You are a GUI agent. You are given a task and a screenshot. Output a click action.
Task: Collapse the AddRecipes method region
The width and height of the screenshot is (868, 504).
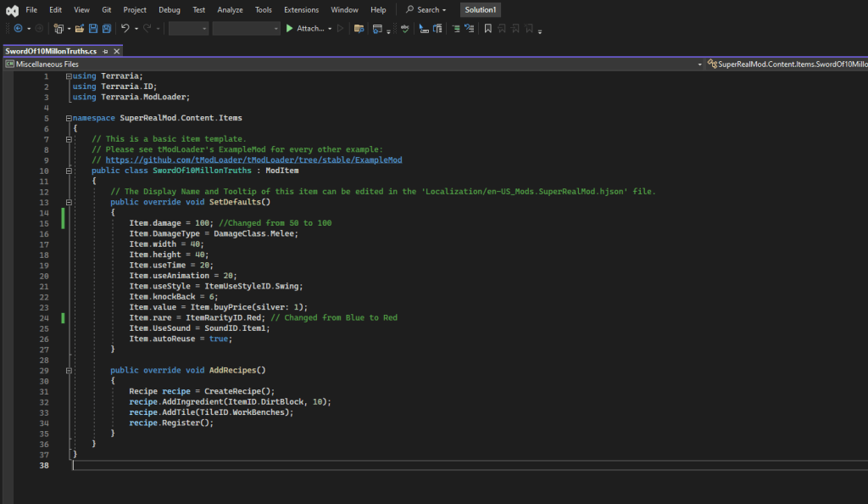tap(69, 370)
